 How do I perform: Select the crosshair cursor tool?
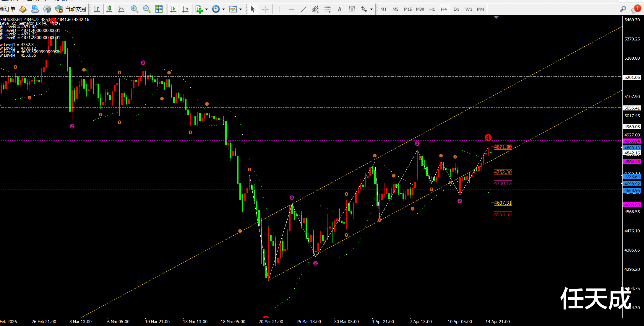265,9
